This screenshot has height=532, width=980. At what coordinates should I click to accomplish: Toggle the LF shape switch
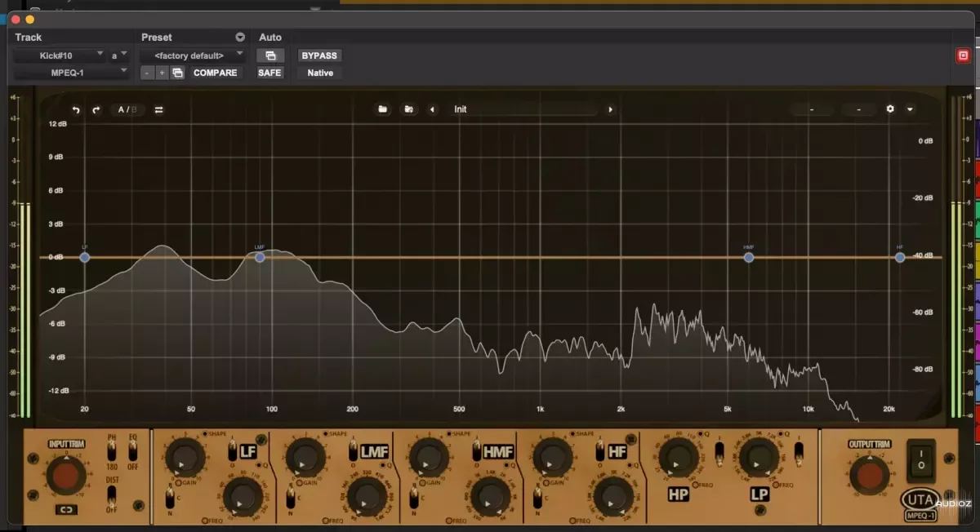pos(231,450)
